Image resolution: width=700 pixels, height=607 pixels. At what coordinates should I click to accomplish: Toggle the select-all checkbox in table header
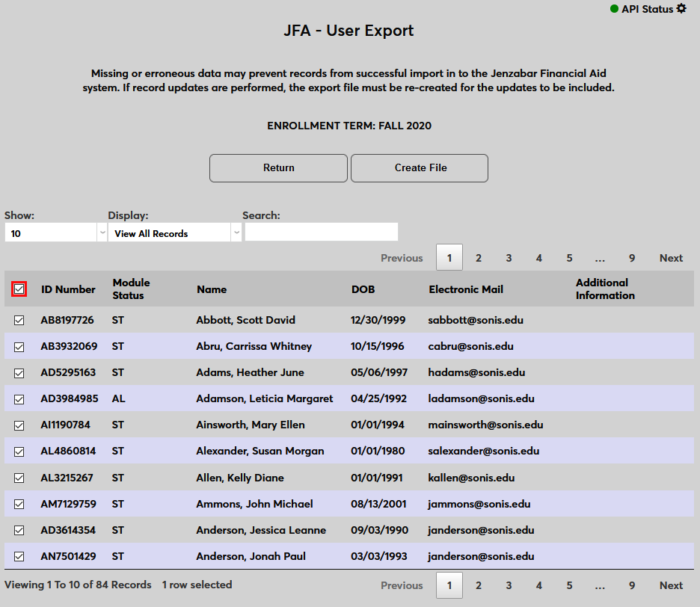point(19,289)
